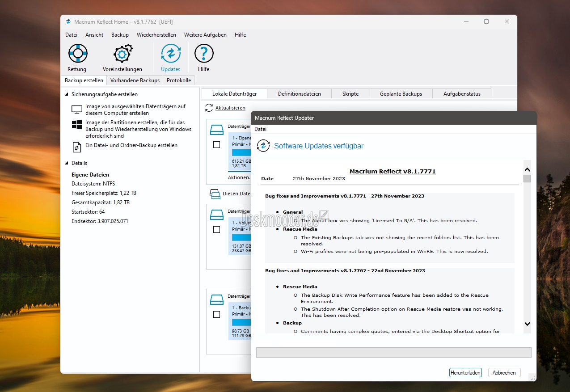Choose 'Image von ausgewählten Datenträgern' task
570x392 pixels.
coord(135,110)
